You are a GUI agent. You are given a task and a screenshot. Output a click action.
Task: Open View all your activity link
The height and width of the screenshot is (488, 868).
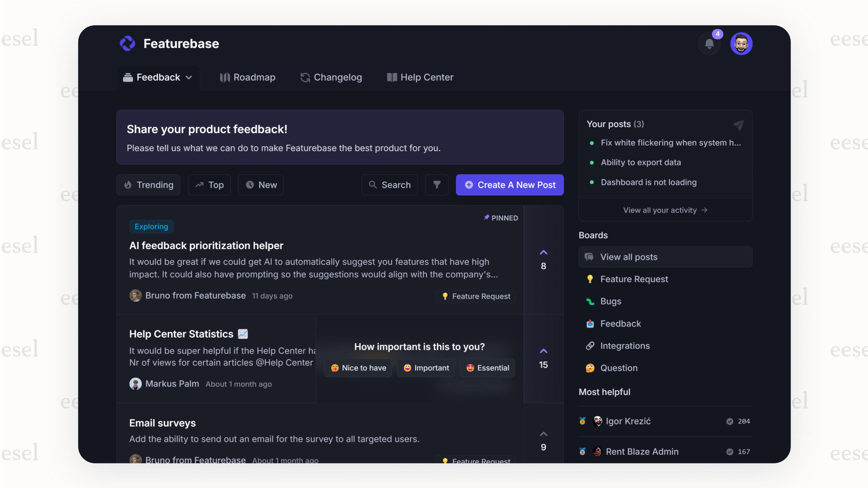pyautogui.click(x=665, y=210)
